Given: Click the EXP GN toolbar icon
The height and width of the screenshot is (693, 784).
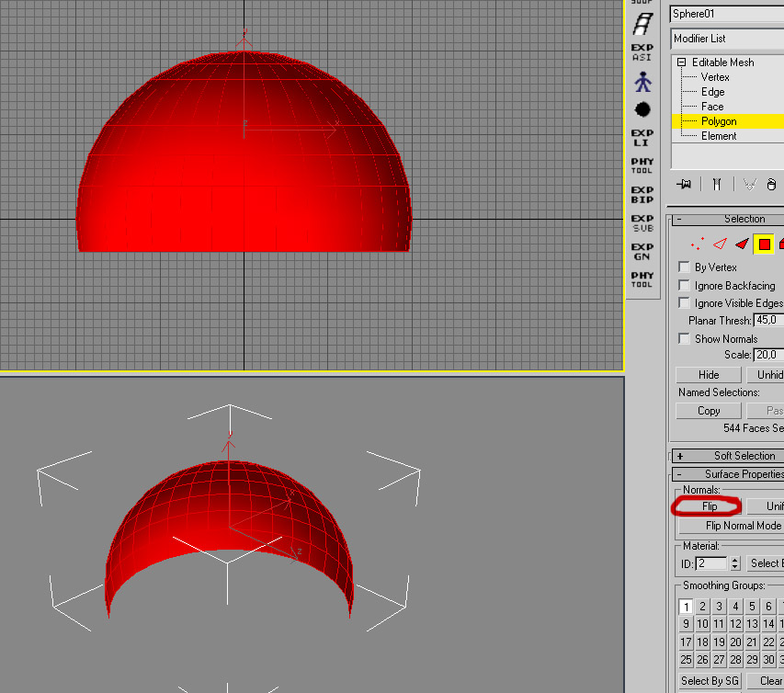Looking at the screenshot, I should click(642, 252).
